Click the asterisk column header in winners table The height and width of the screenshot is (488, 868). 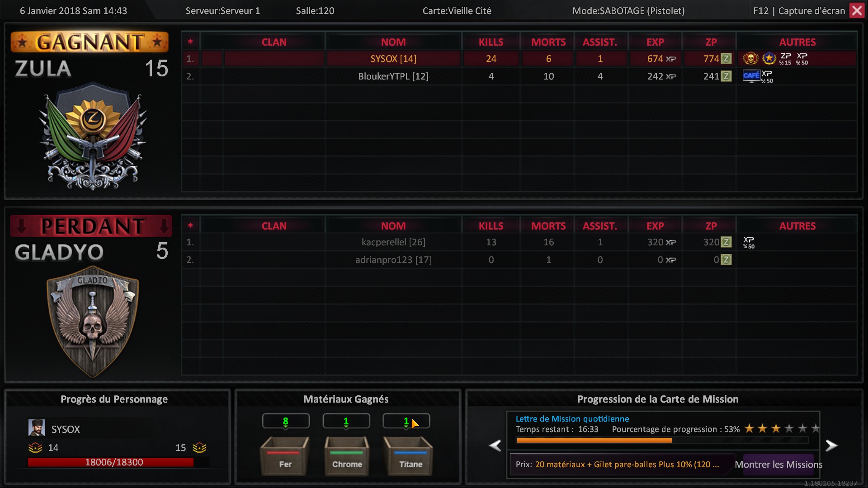click(190, 42)
